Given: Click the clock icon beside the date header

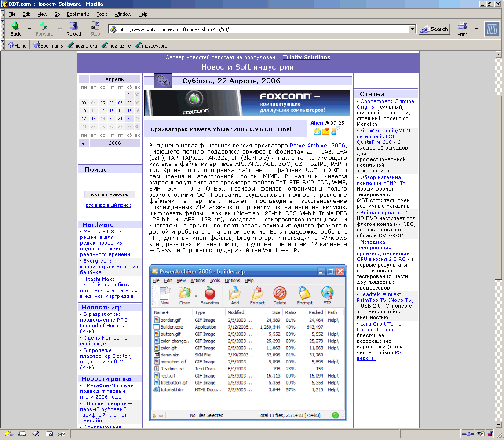Looking at the screenshot, I should [163, 81].
